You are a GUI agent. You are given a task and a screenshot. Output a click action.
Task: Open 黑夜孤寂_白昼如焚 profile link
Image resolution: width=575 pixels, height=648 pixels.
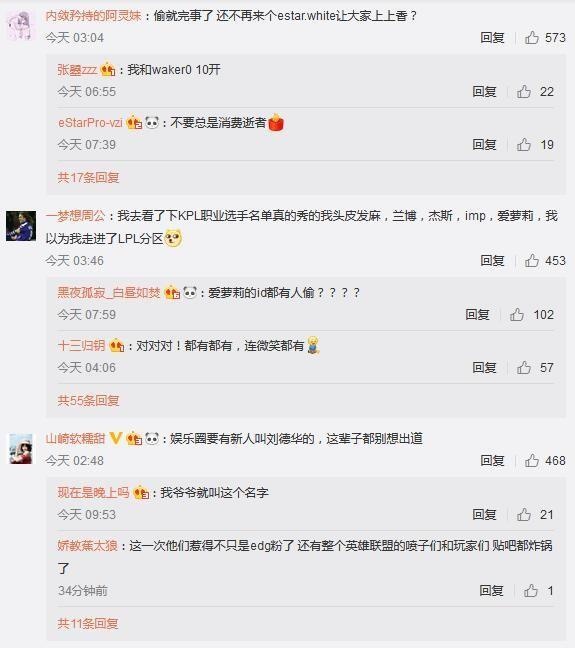(109, 293)
